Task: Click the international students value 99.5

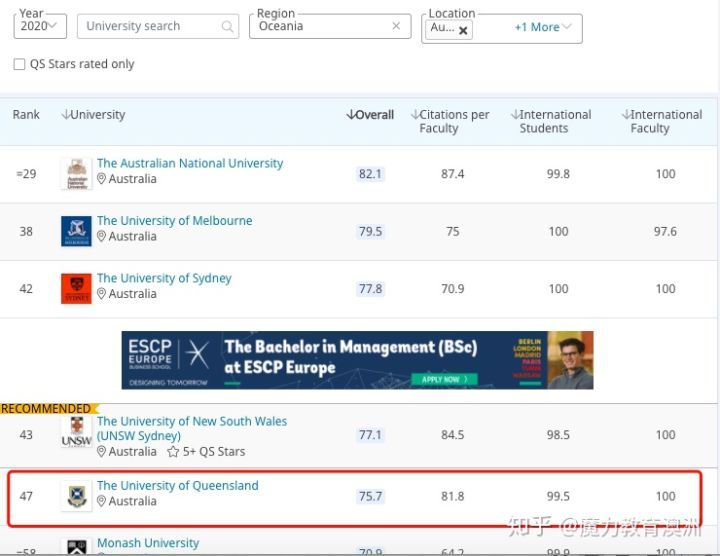Action: (x=558, y=496)
